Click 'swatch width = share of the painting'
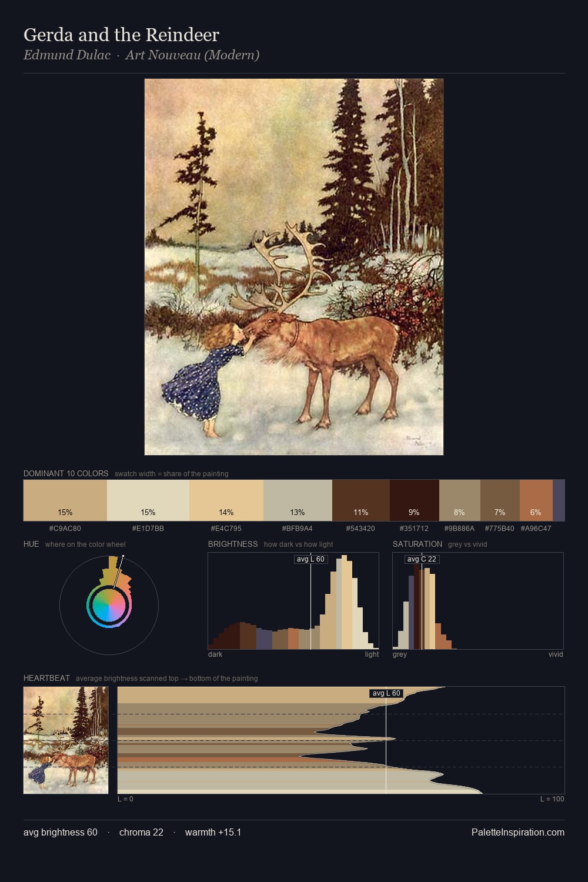 (x=172, y=474)
